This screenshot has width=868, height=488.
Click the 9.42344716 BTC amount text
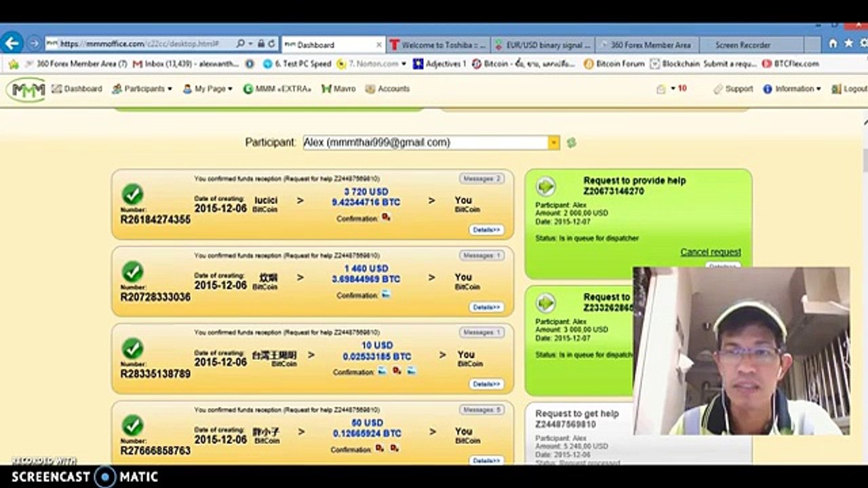pyautogui.click(x=366, y=202)
